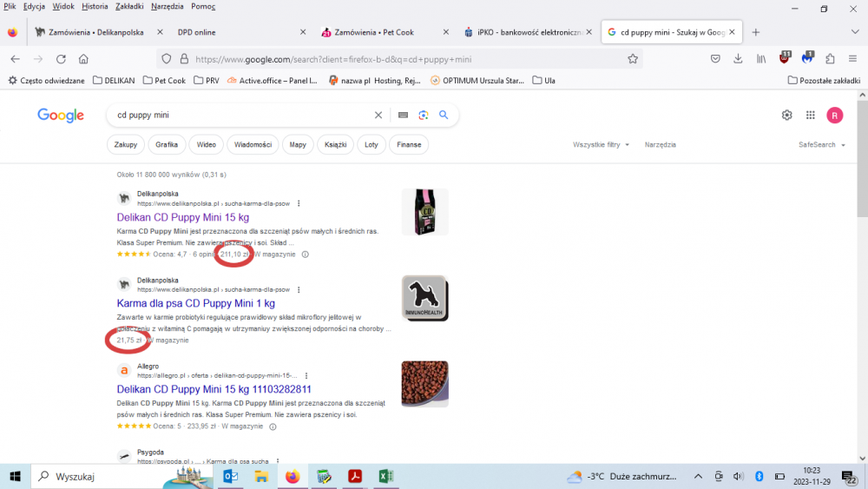Viewport: 868px width, 489px height.
Task: Open more options for Allegro result
Action: (306, 375)
